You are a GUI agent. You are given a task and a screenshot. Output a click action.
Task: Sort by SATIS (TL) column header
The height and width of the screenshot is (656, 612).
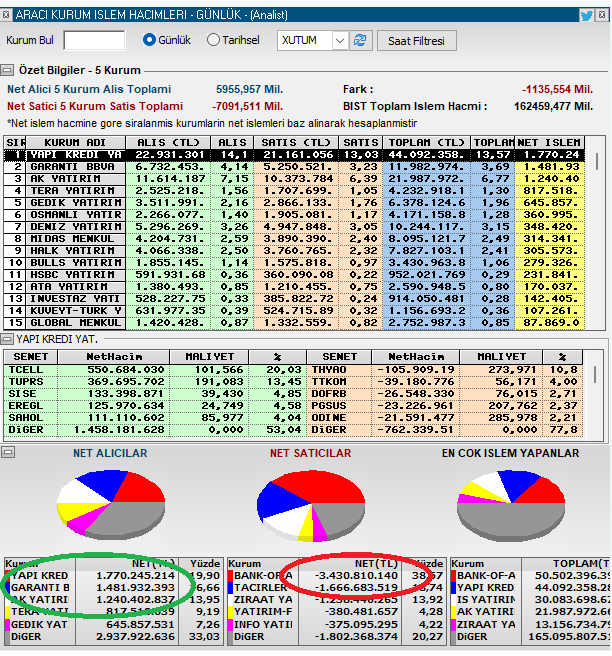(x=296, y=142)
